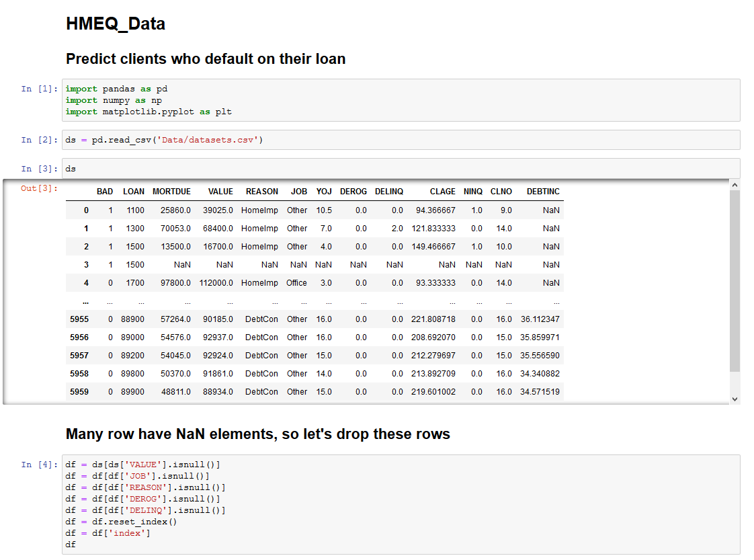
Task: Click VALUE cell 112000.0
Action: (x=216, y=283)
